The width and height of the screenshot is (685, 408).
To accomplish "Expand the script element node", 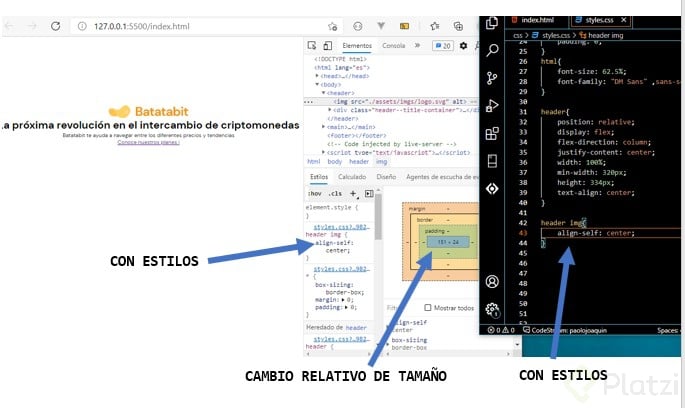I will 324,152.
